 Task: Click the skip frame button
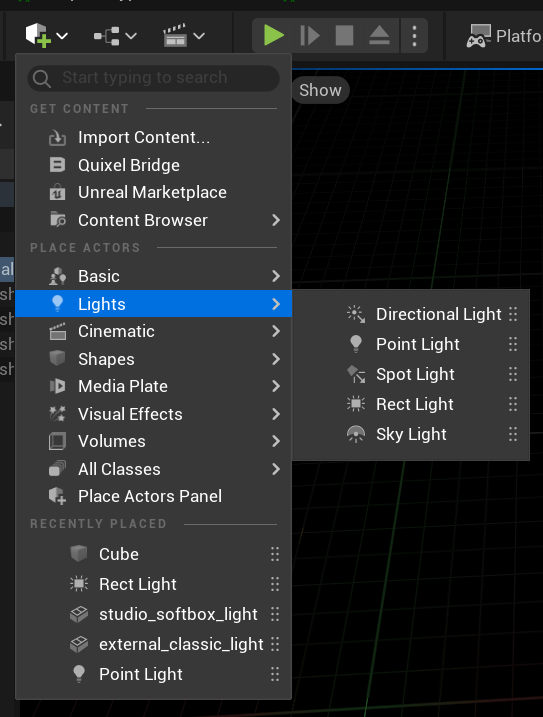[x=310, y=35]
